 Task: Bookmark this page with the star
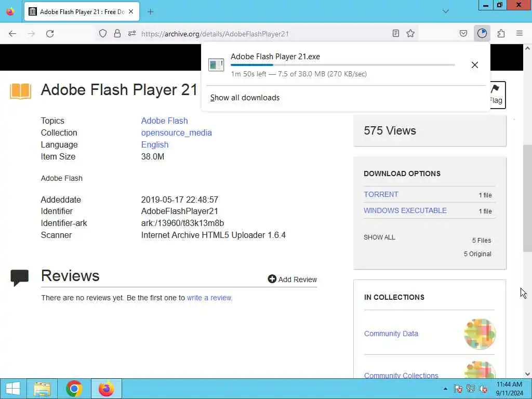tap(410, 33)
